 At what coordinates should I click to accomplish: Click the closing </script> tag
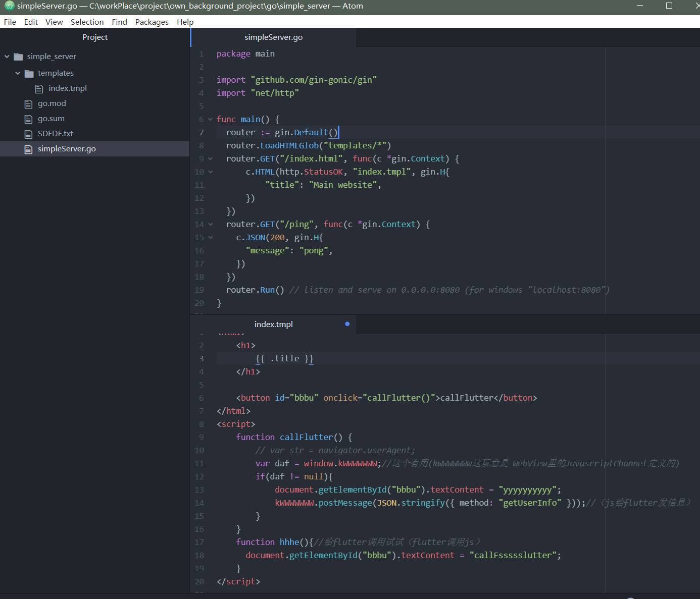tap(238, 582)
